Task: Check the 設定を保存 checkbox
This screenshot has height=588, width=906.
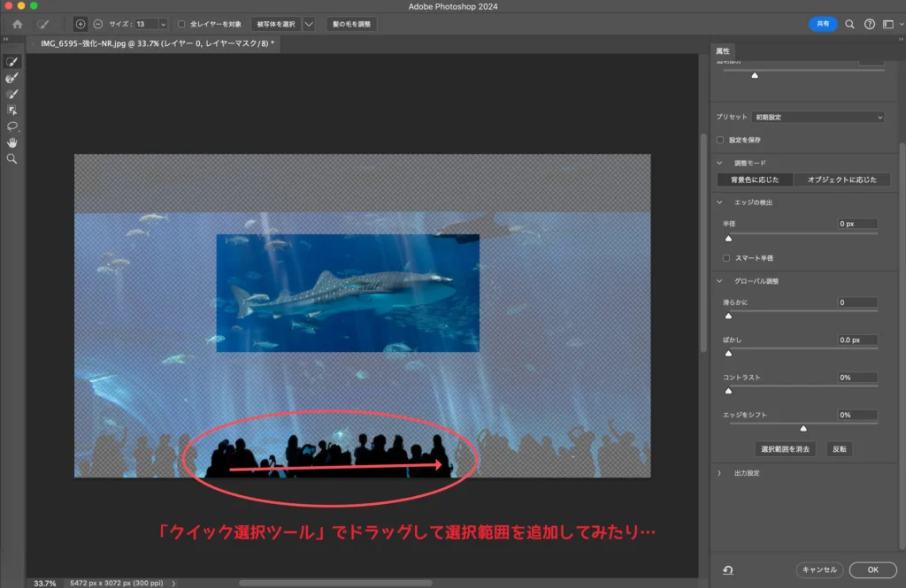Action: point(720,140)
